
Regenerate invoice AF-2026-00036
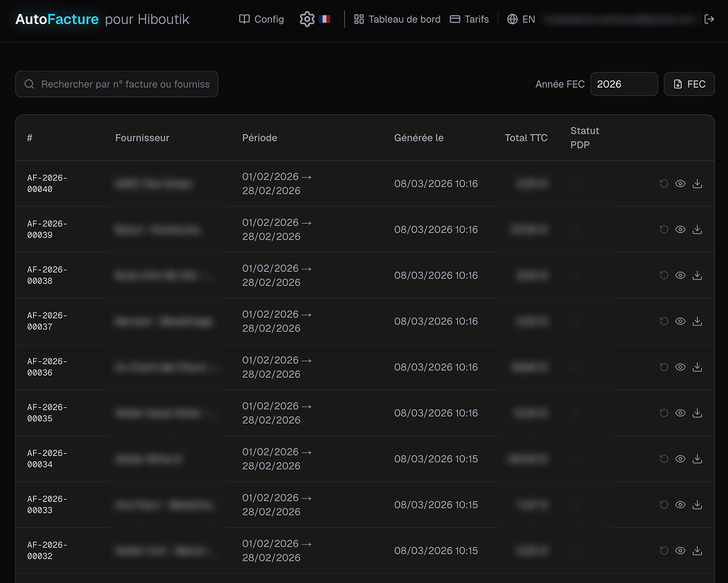(x=663, y=367)
